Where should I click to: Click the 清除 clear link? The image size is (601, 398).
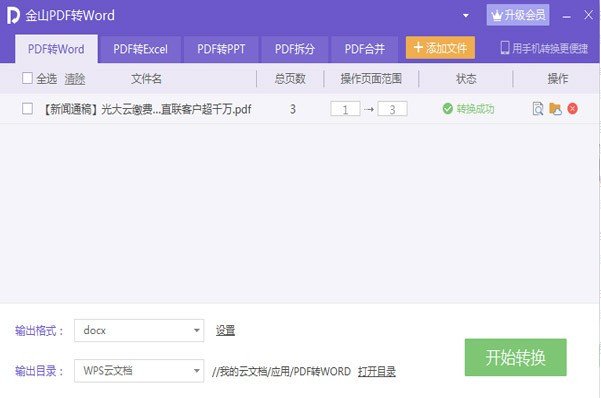(75, 79)
